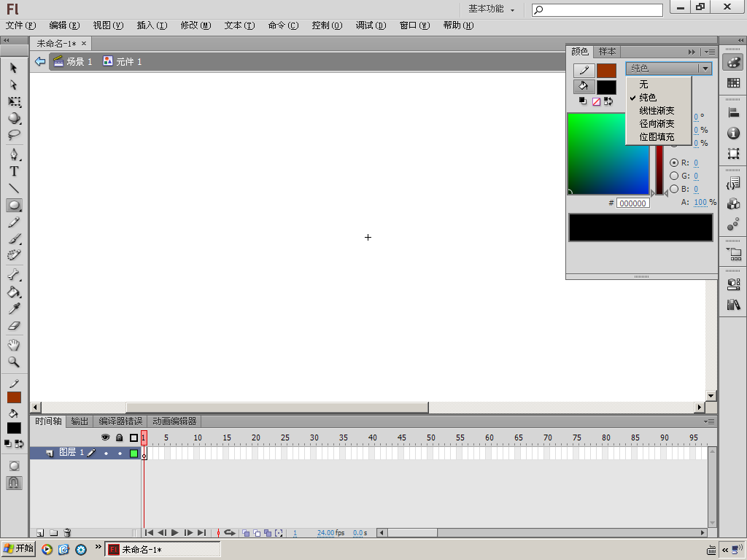Image resolution: width=747 pixels, height=560 pixels.
Task: Click new layer button in timeline
Action: (41, 533)
